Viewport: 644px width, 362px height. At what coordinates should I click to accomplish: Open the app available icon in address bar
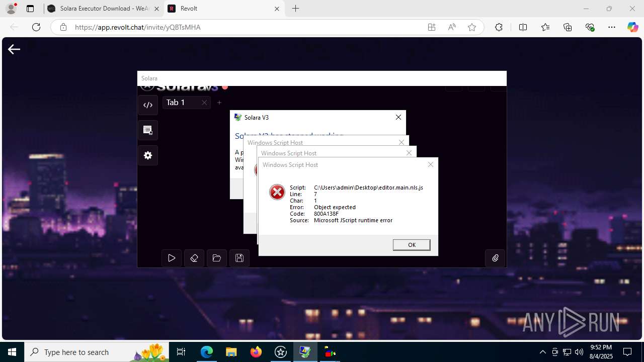coord(432,27)
